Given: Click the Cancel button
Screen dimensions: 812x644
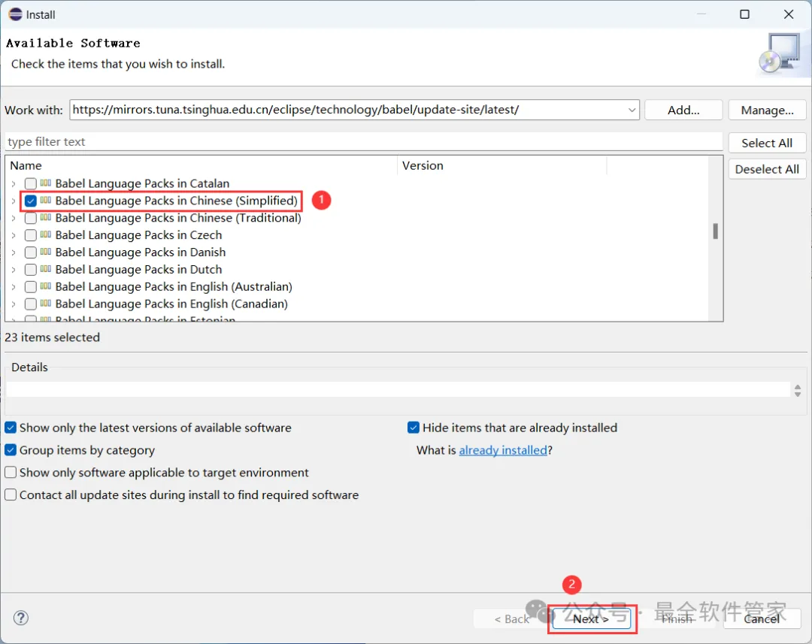Looking at the screenshot, I should (x=762, y=618).
